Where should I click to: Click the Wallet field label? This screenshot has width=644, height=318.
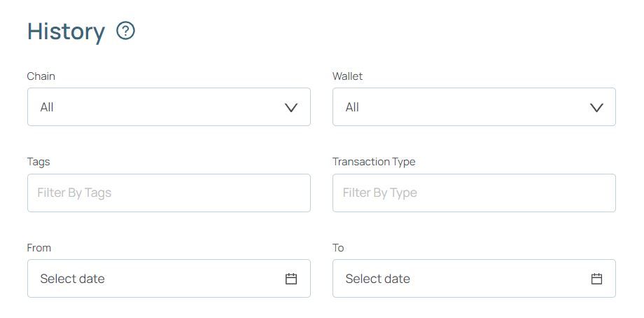tap(347, 76)
